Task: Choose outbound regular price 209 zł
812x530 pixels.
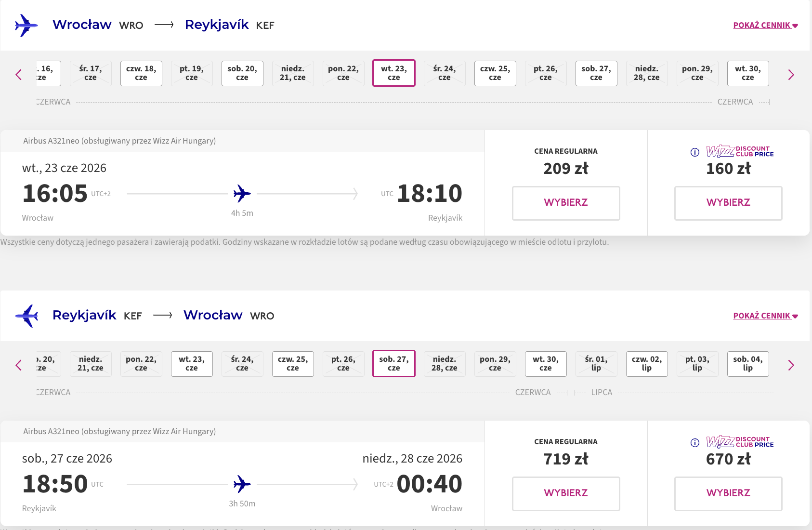Action: click(x=566, y=203)
